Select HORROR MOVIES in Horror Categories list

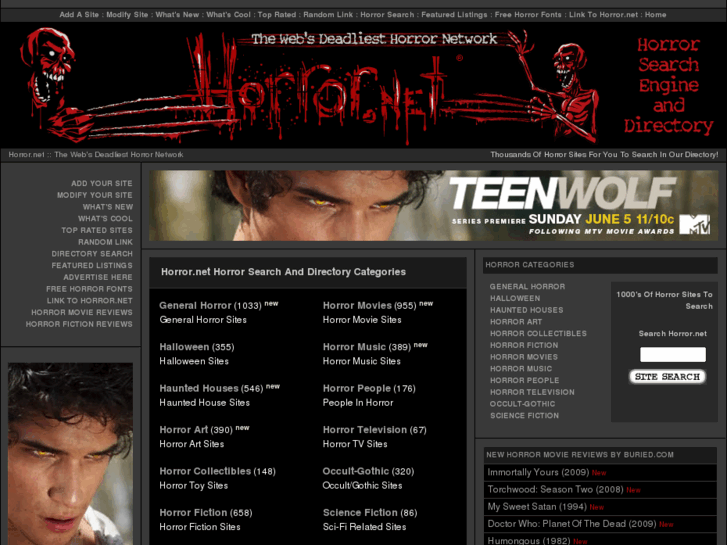524,357
